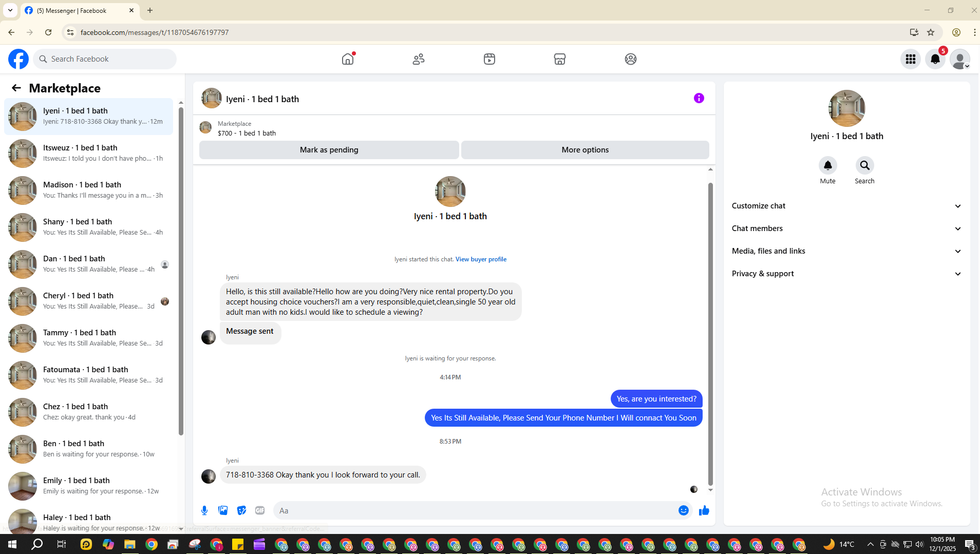
Task: Bookmark this page with star icon
Action: click(931, 32)
